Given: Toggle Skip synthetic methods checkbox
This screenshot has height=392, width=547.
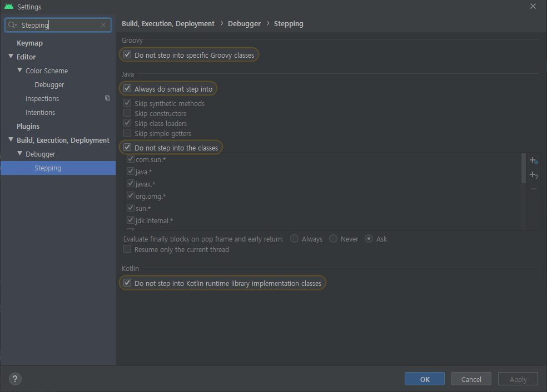Looking at the screenshot, I should coord(127,103).
